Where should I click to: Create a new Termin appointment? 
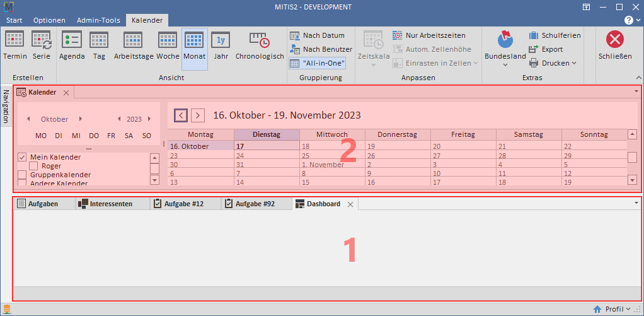15,45
